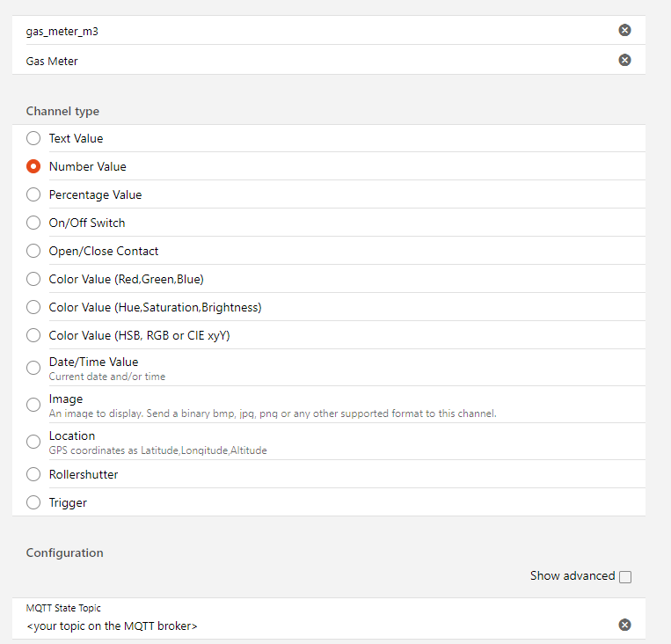Choose the Date/Time Value channel type
The image size is (671, 644).
coord(33,368)
